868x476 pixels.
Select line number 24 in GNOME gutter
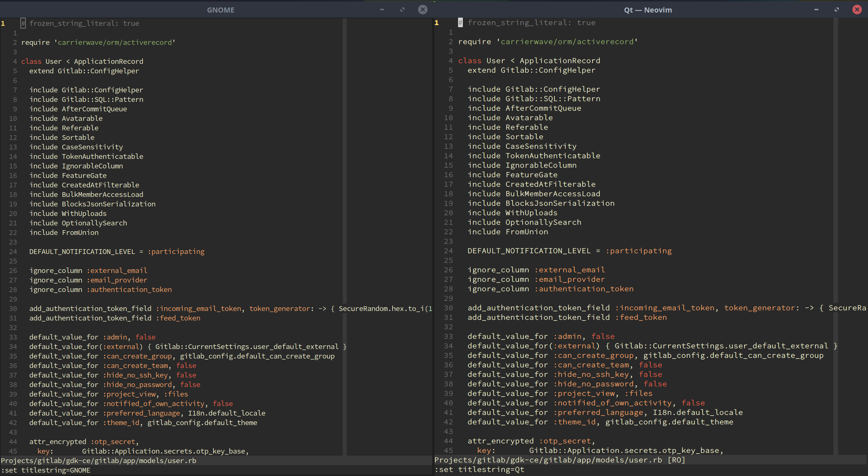tap(13, 252)
